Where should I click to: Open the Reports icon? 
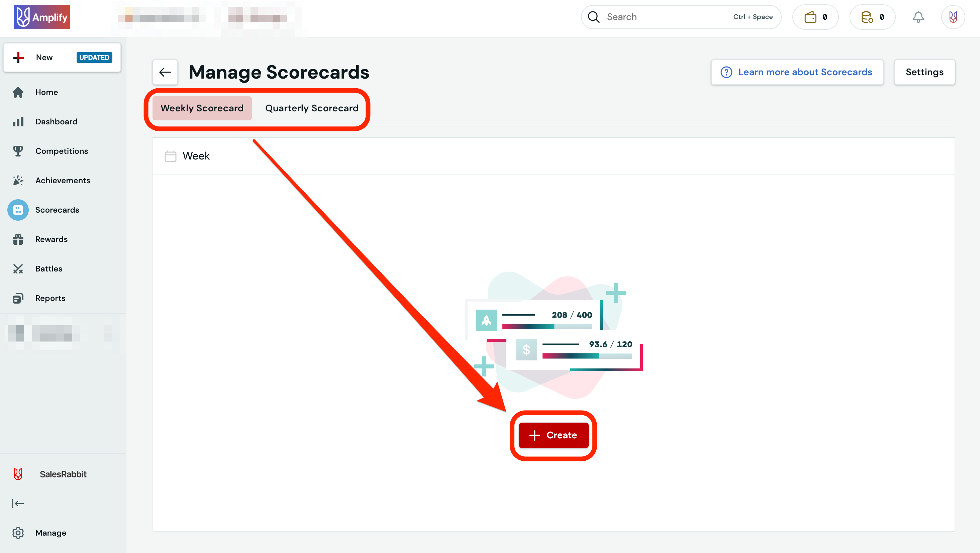pyautogui.click(x=18, y=298)
